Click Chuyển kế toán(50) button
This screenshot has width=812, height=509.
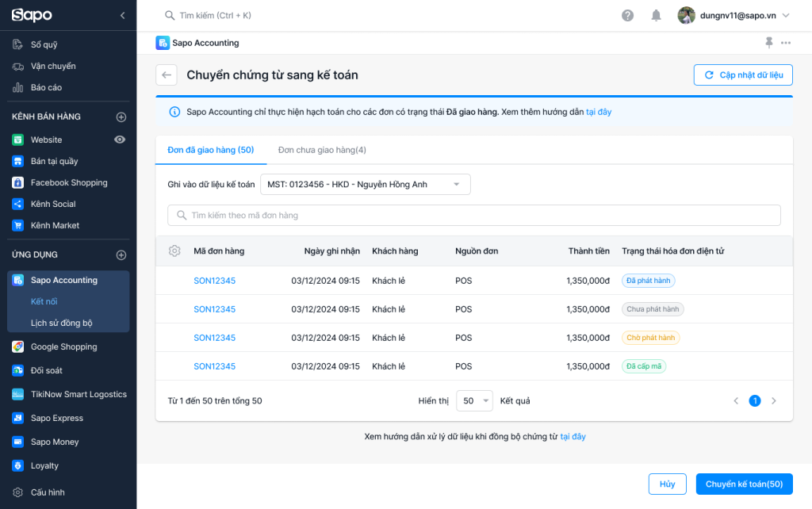[x=744, y=484]
